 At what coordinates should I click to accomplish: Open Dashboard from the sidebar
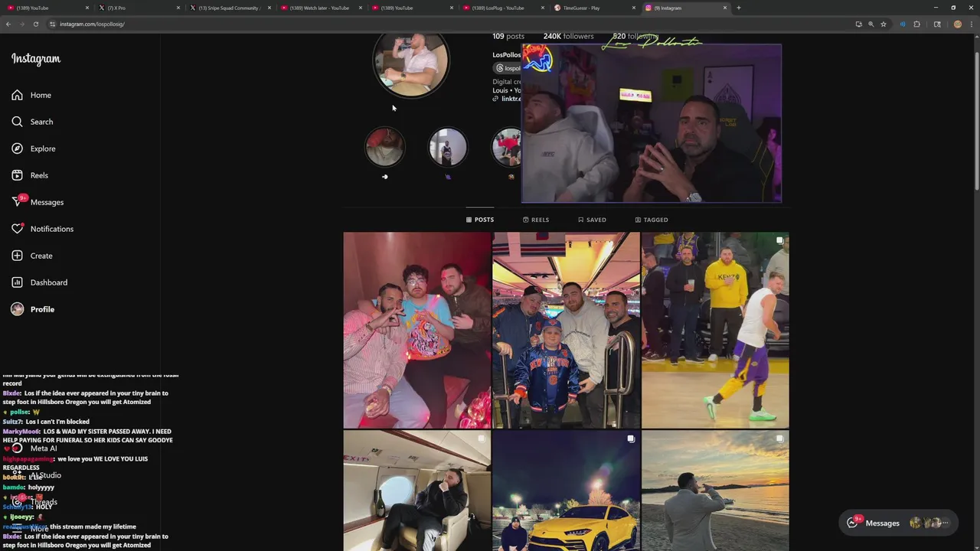(x=39, y=282)
